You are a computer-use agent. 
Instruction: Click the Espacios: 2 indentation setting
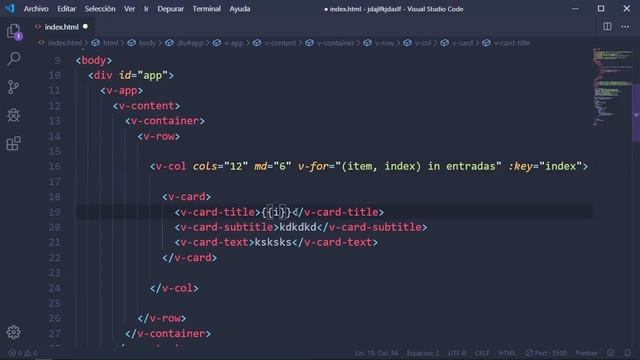423,353
